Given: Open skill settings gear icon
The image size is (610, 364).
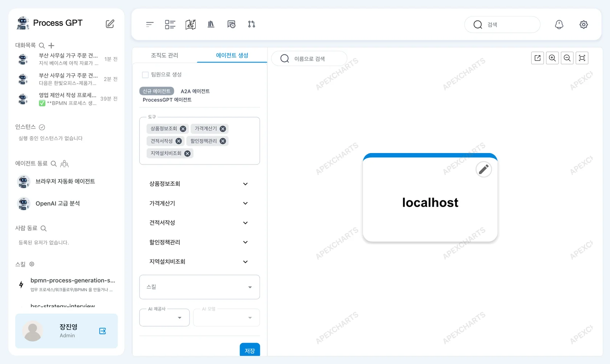Looking at the screenshot, I should (x=32, y=264).
